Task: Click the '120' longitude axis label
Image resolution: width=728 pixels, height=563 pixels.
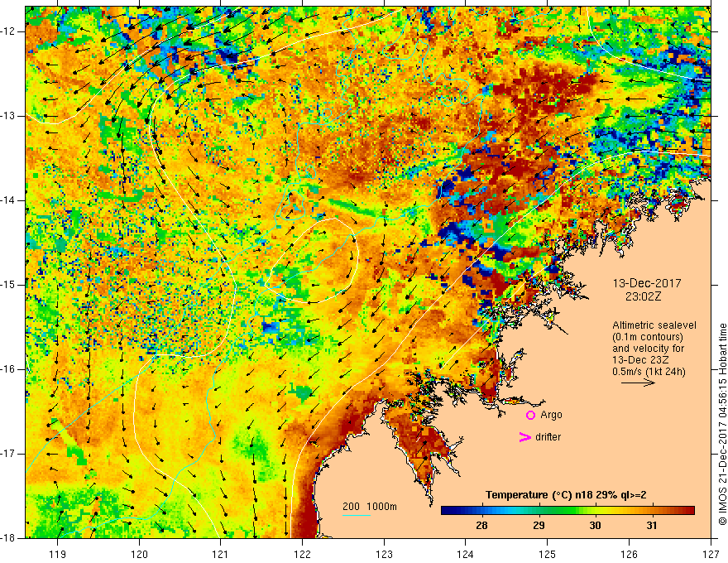Action: (x=139, y=554)
